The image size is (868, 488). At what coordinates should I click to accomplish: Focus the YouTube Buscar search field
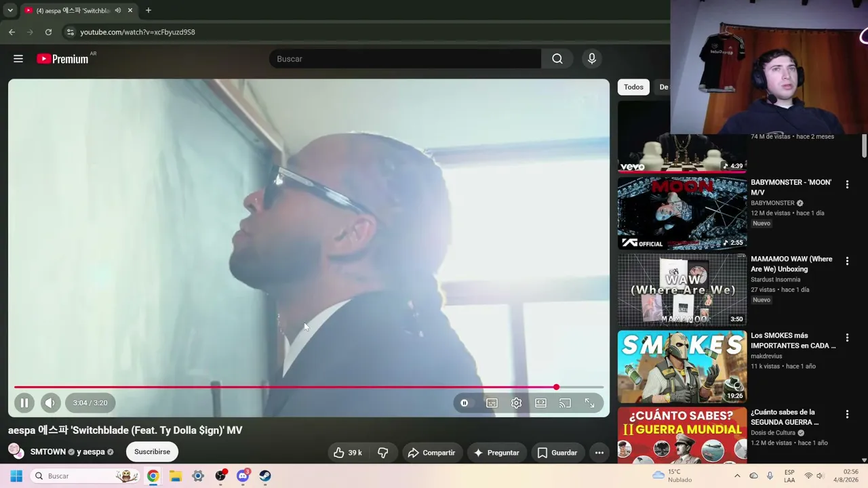click(406, 59)
